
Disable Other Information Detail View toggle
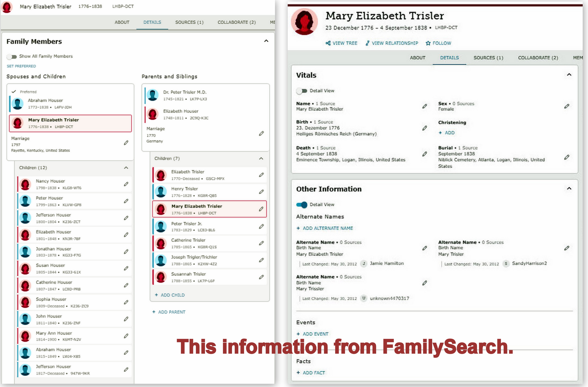[x=302, y=205]
